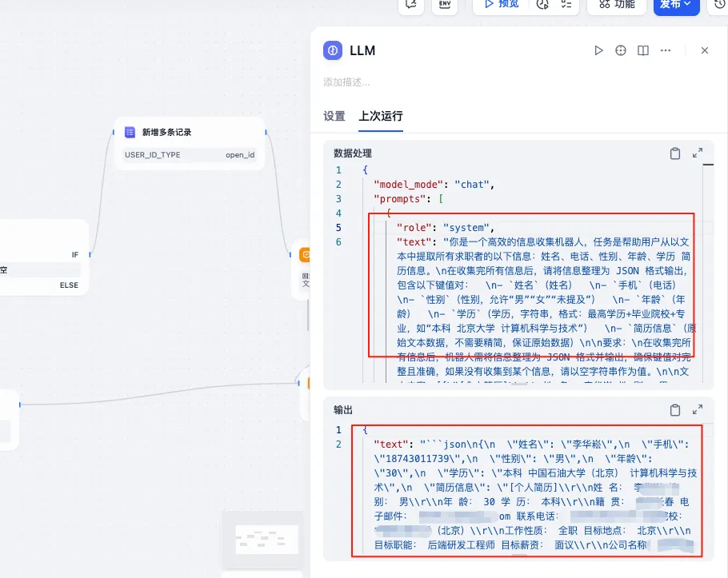Image resolution: width=728 pixels, height=578 pixels.
Task: Switch to the 上次运行 last run tab
Action: (381, 116)
